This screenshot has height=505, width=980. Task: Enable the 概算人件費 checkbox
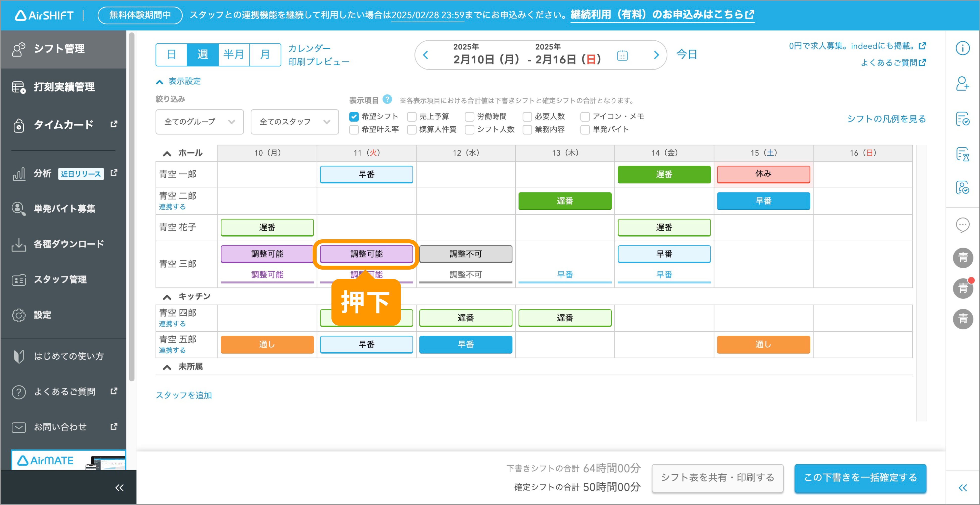[411, 129]
